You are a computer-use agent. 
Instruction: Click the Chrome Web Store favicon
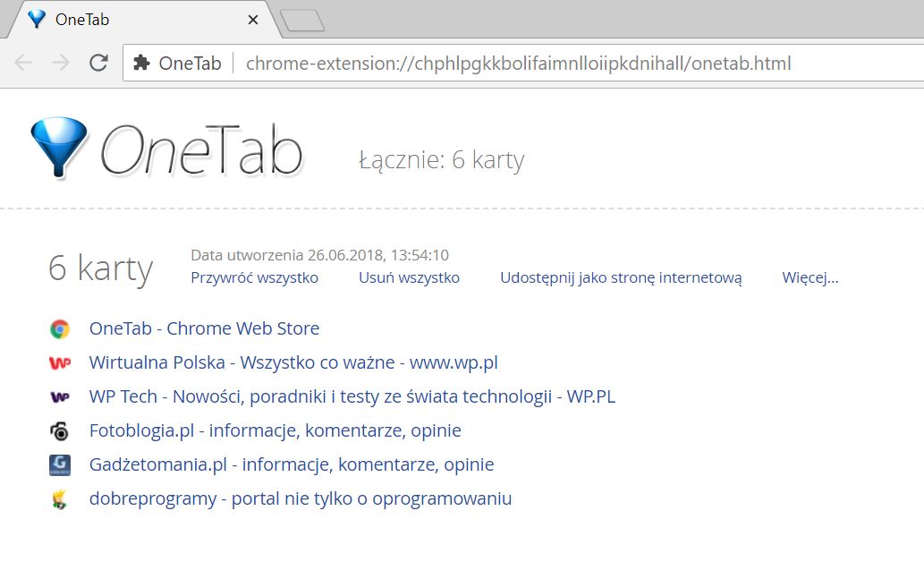tap(60, 329)
